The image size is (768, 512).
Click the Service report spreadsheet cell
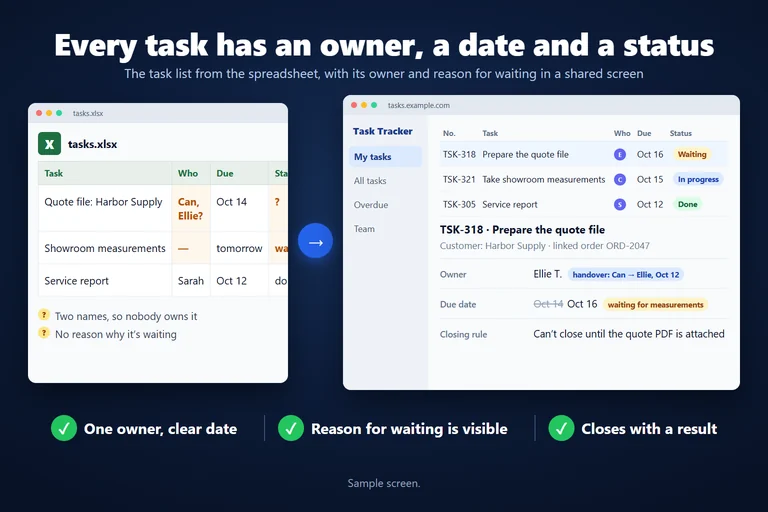tap(105, 280)
